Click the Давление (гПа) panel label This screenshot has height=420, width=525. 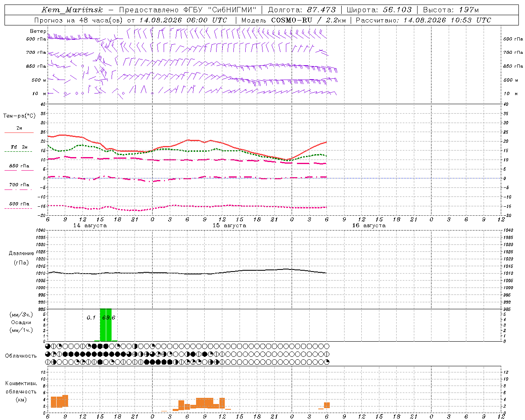pyautogui.click(x=21, y=258)
